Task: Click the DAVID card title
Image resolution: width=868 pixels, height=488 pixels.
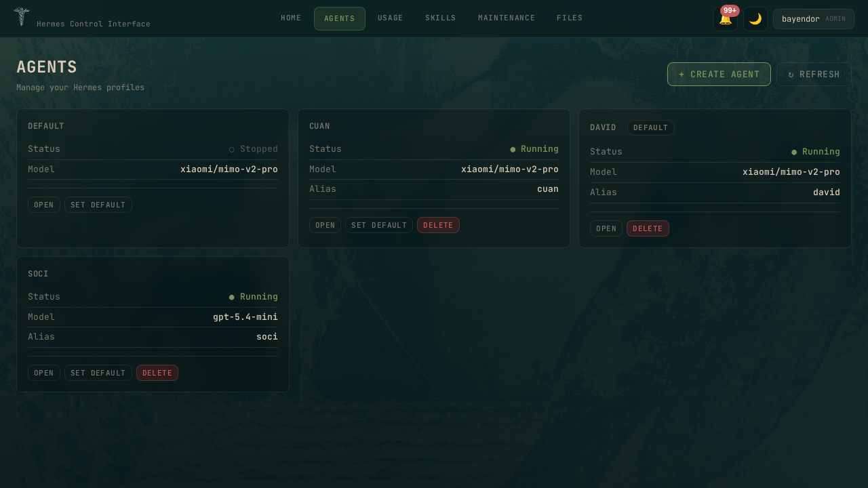Action: [x=603, y=127]
